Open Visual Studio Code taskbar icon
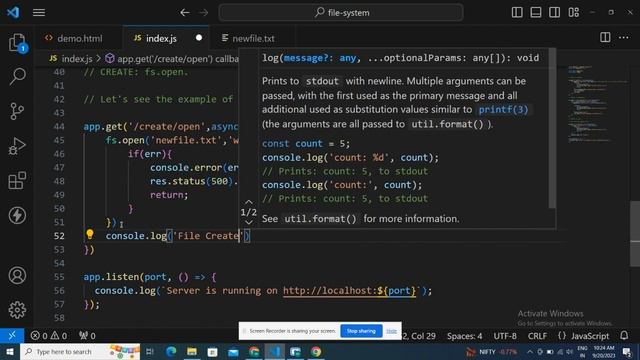Viewport: 640px width, 360px height. click(275, 351)
